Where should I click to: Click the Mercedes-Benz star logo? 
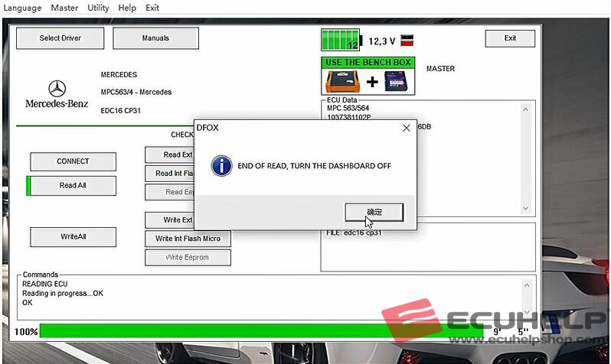(x=57, y=89)
